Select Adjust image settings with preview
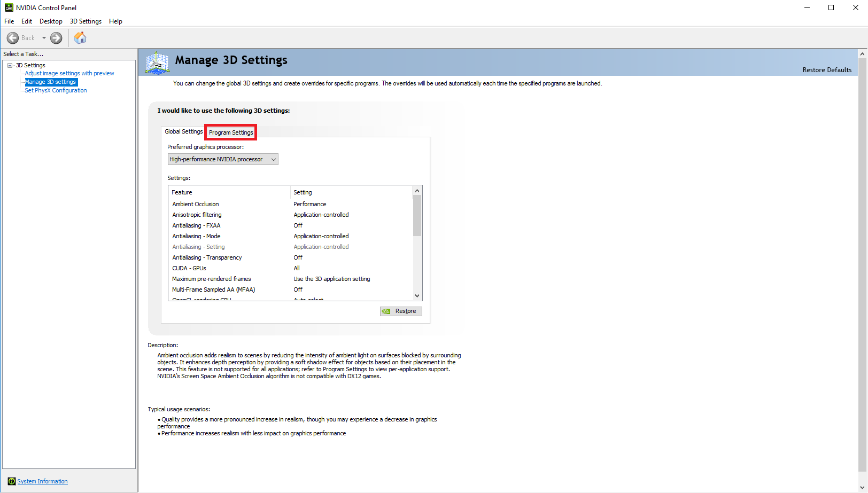Screen dimensions: 868x493 click(69, 74)
